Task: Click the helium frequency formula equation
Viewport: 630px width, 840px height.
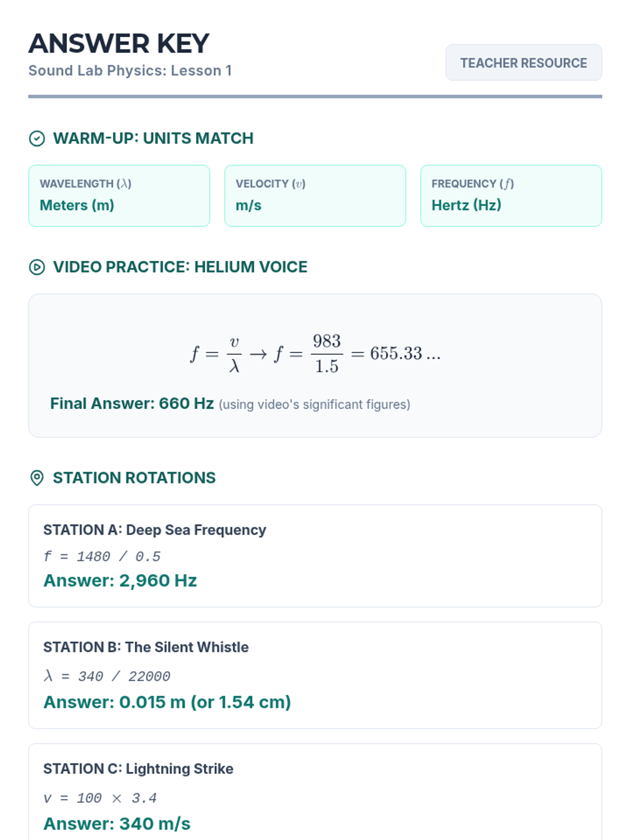Action: (x=315, y=354)
